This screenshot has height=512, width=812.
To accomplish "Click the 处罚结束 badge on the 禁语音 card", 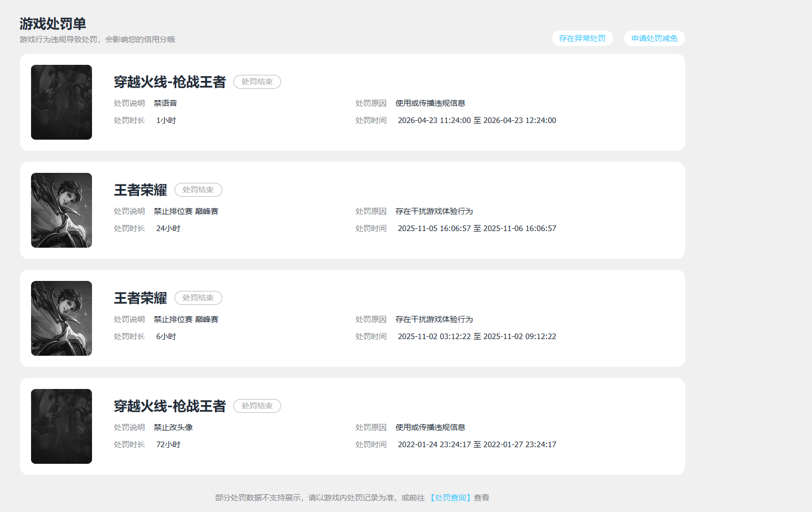I will 257,82.
